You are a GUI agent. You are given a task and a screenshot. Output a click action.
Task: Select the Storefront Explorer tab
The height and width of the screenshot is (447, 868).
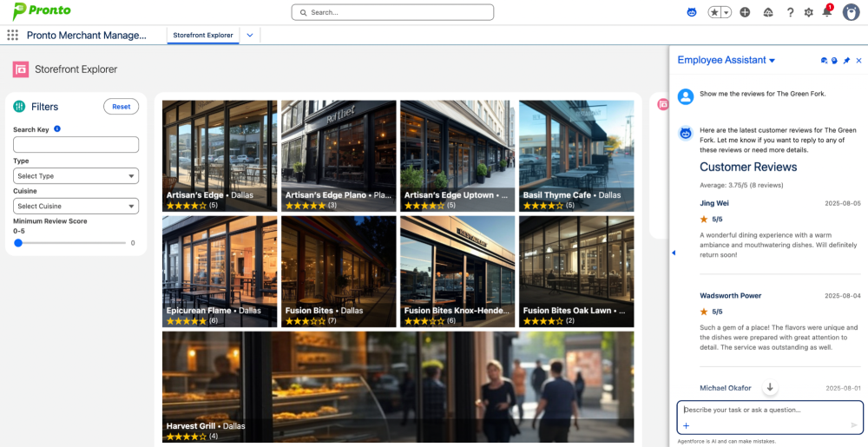tap(203, 35)
